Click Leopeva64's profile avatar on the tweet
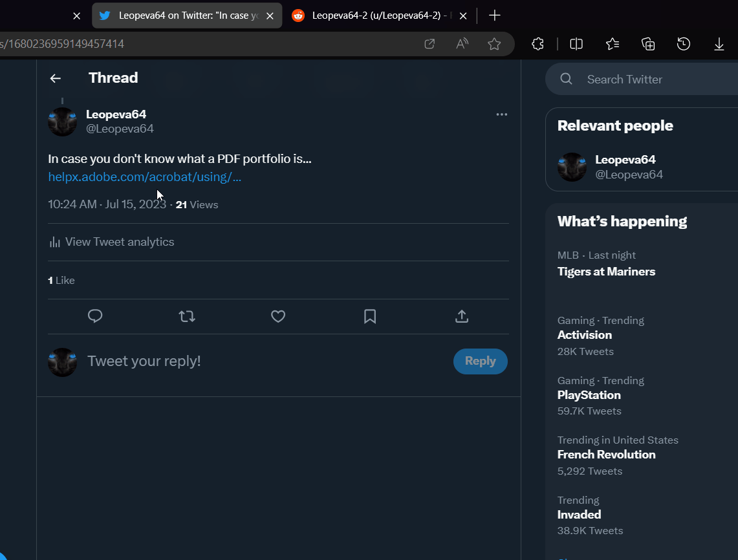Viewport: 738px width, 560px height. coord(62,121)
